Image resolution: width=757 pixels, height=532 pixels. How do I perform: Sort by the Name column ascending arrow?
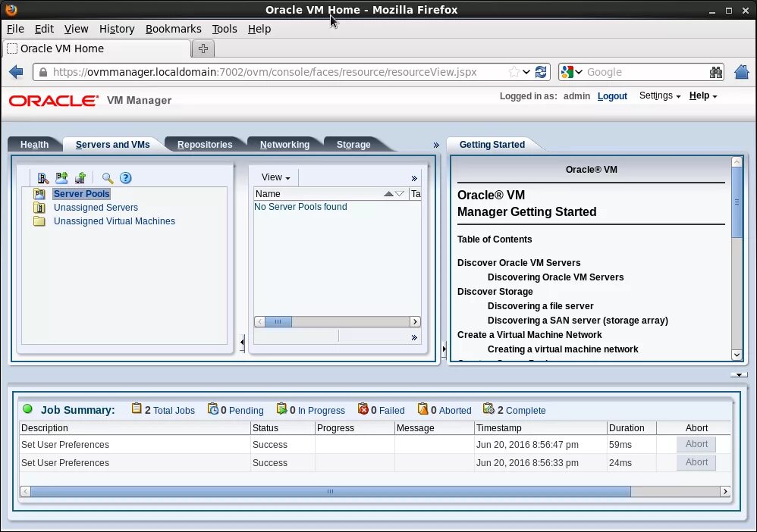pyautogui.click(x=389, y=194)
